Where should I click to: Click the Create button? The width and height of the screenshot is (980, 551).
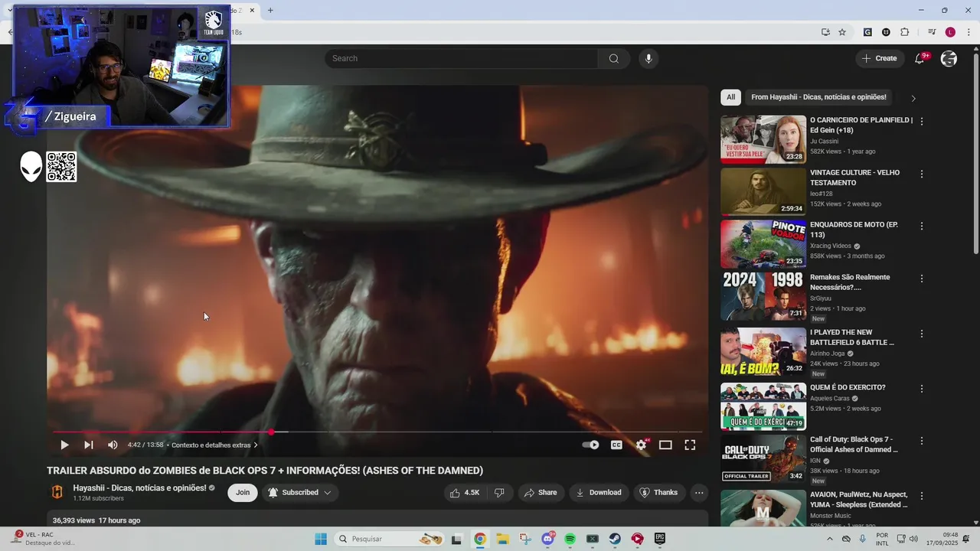pyautogui.click(x=880, y=58)
